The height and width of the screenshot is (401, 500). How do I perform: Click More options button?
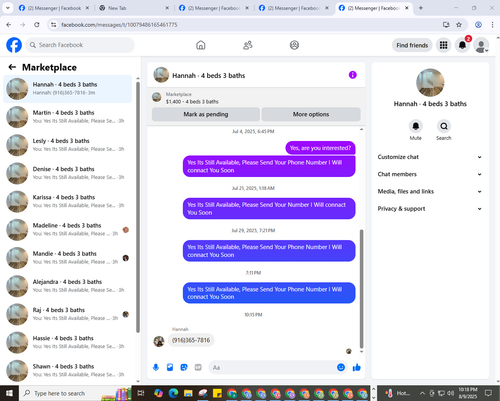311,114
